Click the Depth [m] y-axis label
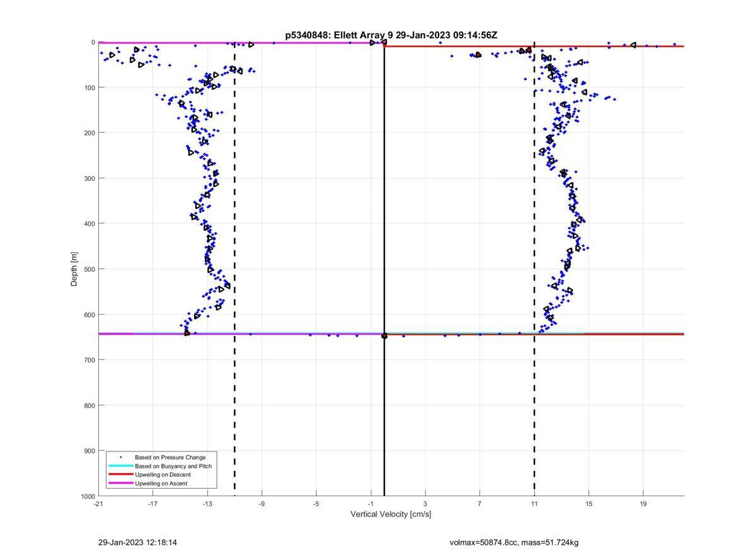This screenshot has height=558, width=756. coord(74,269)
